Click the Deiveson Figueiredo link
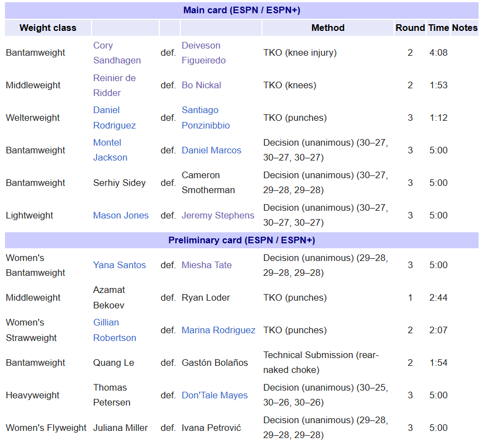Screen dimensions: 483x448 [201, 46]
